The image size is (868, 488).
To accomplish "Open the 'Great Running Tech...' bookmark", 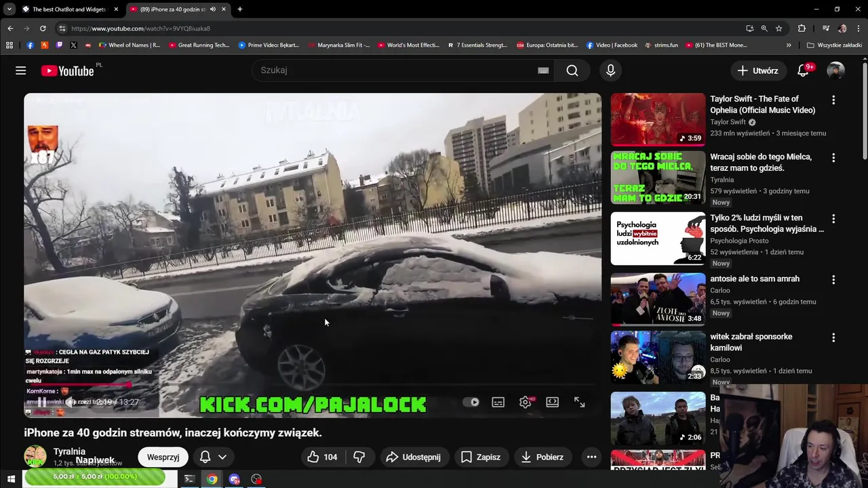I will pos(199,45).
